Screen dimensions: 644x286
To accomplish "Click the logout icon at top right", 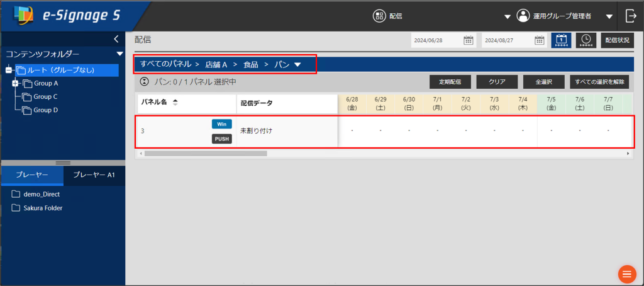I will 630,16.
